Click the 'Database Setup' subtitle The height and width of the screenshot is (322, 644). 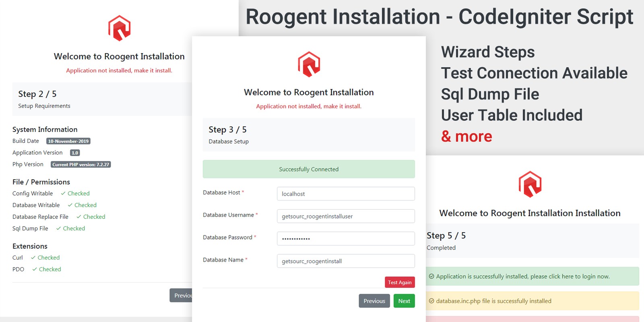229,142
